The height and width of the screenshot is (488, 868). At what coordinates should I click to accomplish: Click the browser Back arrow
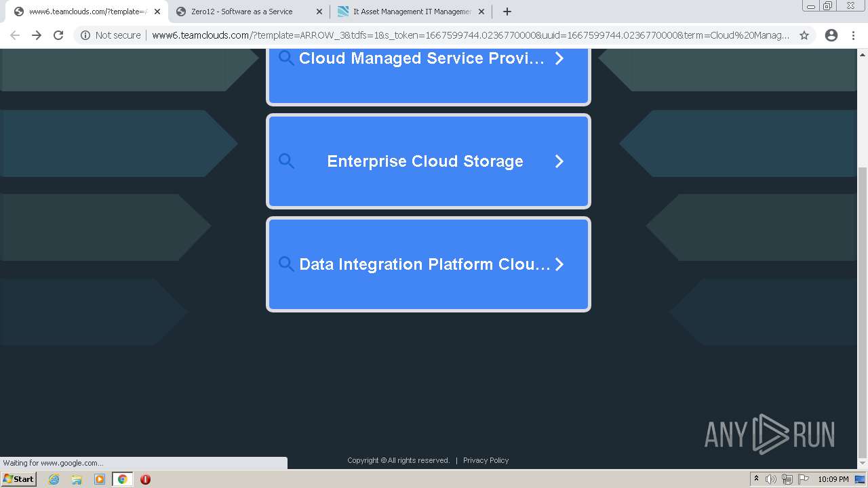[15, 35]
